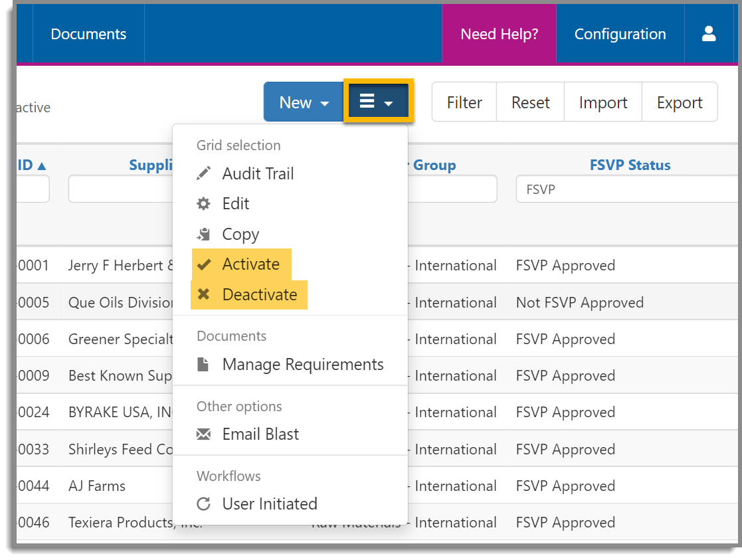Image resolution: width=742 pixels, height=560 pixels.
Task: Click the Reset button
Action: click(x=530, y=102)
